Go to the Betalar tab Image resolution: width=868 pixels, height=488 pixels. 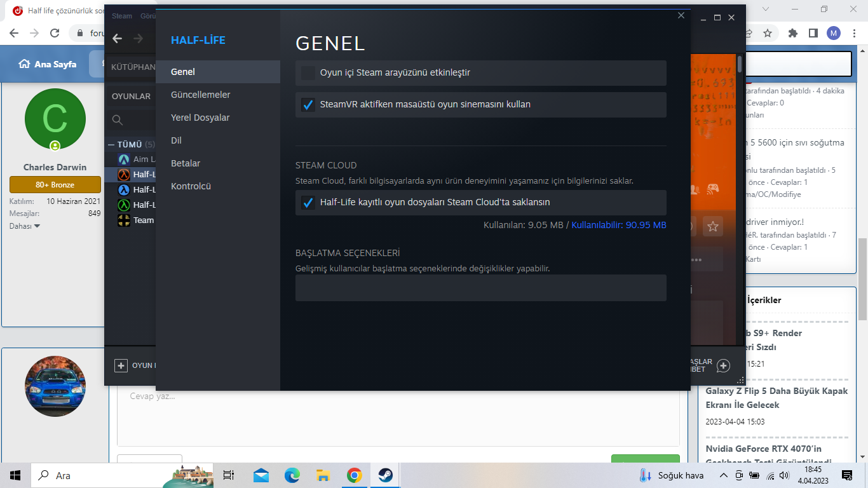tap(218, 163)
